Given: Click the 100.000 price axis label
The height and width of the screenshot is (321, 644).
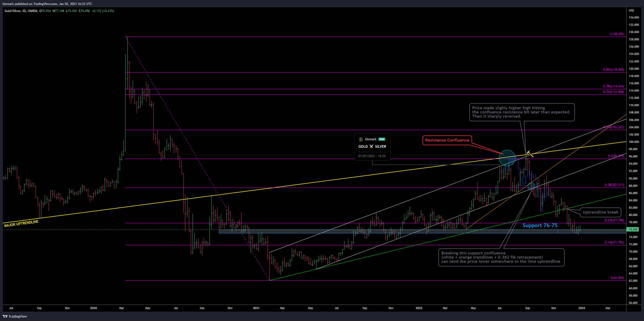Looking at the screenshot, I should (634, 142).
